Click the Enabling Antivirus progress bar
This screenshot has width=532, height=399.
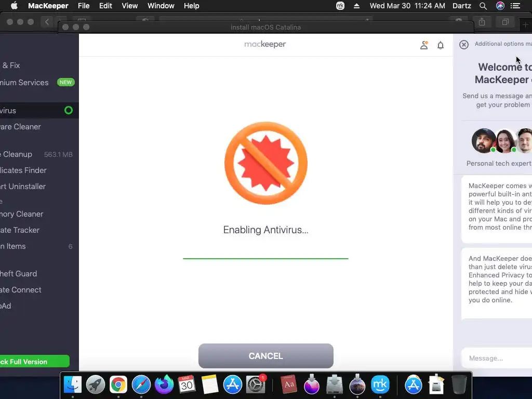pyautogui.click(x=265, y=259)
